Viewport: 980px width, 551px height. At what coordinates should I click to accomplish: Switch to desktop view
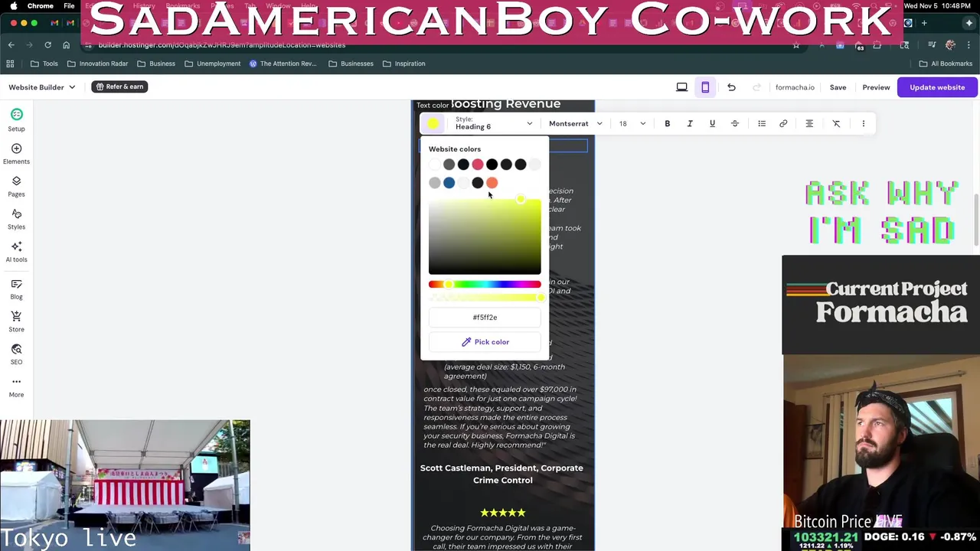click(x=681, y=87)
